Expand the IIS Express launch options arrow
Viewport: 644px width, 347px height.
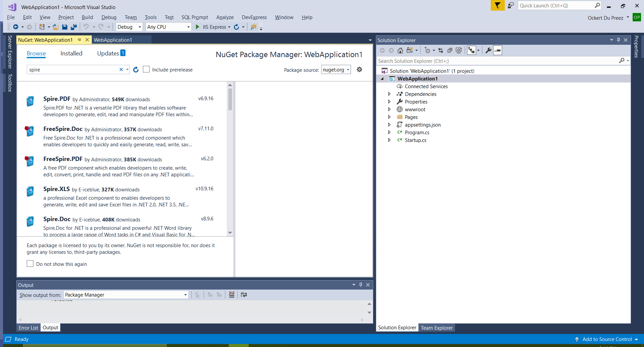pyautogui.click(x=229, y=27)
